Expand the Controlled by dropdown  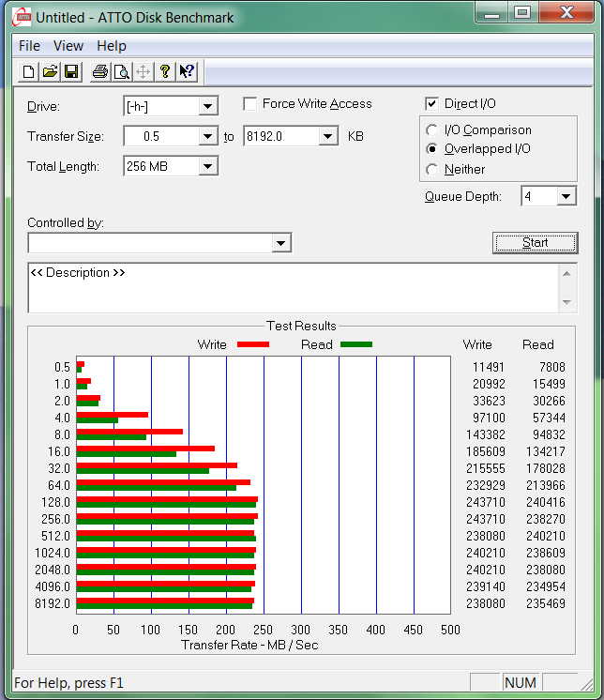pyautogui.click(x=281, y=243)
